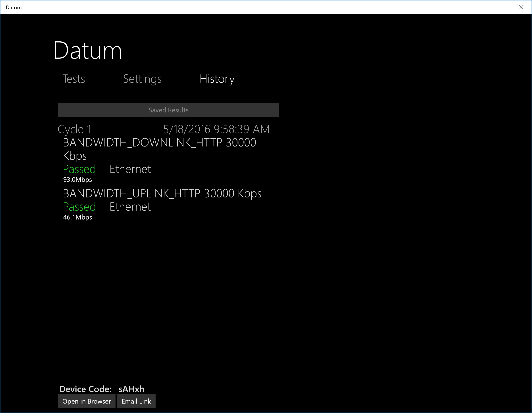Click the large Datum heading
Image resolution: width=532 pixels, height=413 pixels.
pos(87,50)
